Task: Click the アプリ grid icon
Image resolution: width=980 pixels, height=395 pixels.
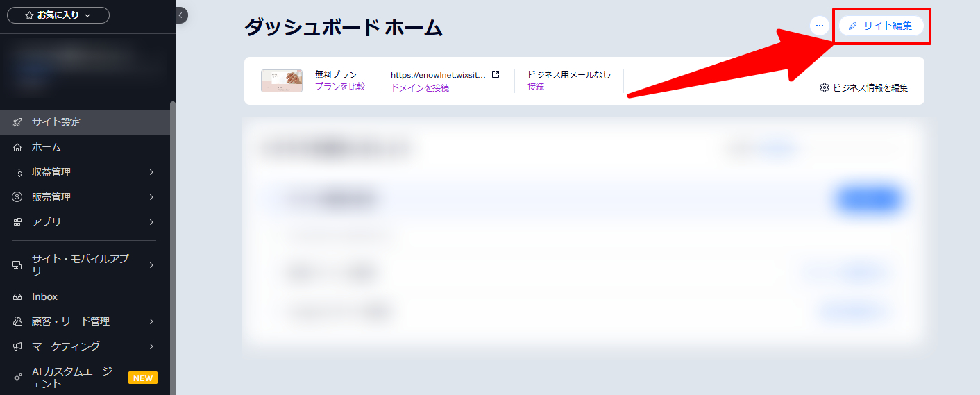Action: coord(17,222)
